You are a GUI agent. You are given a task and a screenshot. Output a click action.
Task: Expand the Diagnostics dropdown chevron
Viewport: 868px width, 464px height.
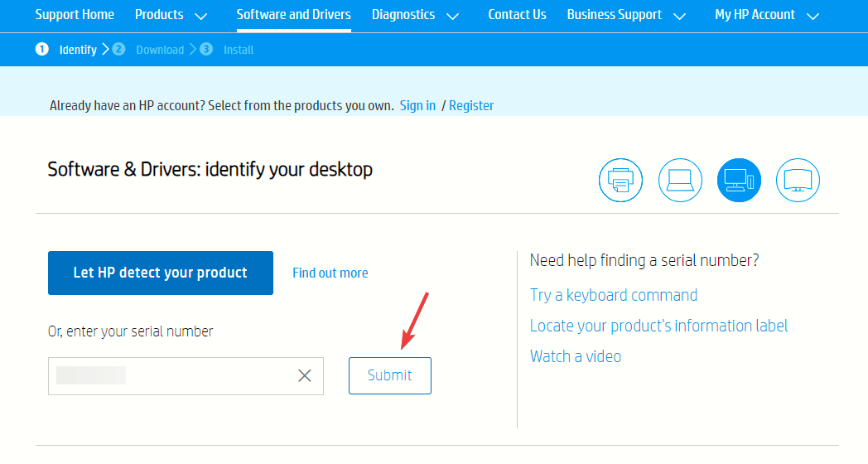click(453, 16)
